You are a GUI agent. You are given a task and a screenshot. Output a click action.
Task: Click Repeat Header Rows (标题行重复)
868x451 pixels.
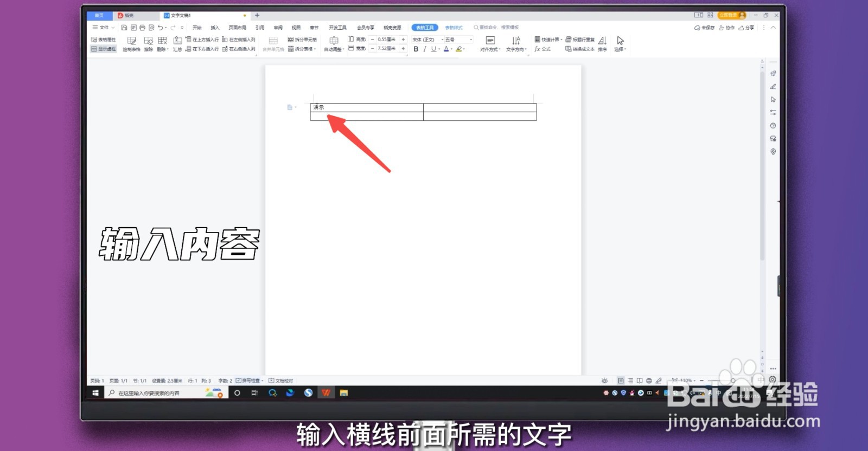(580, 40)
